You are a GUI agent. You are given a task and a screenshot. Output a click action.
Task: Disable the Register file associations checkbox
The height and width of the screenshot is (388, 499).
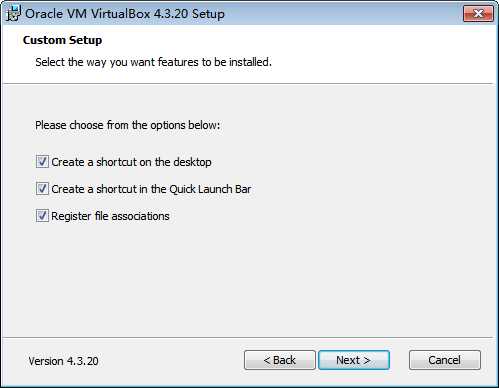pos(42,216)
